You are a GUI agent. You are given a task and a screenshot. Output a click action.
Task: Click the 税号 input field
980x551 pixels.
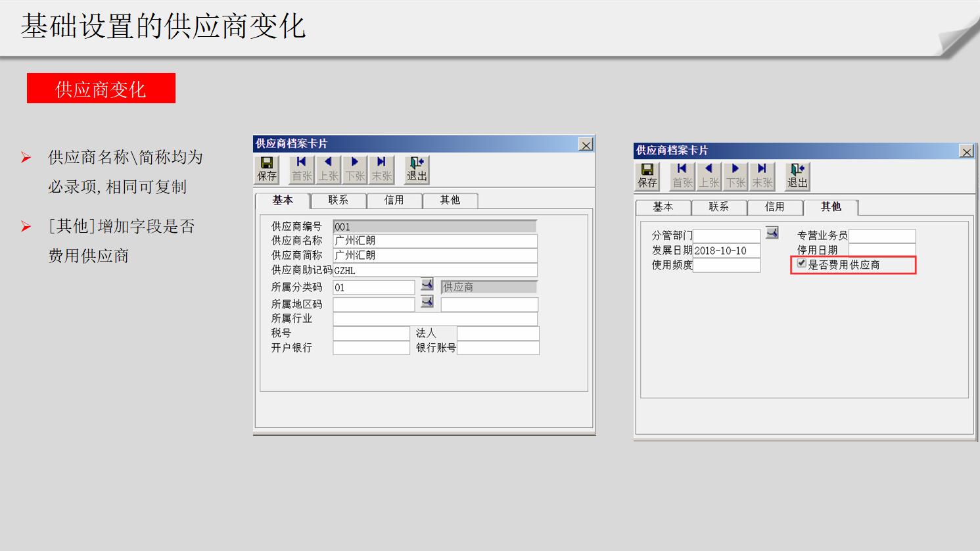coord(371,333)
